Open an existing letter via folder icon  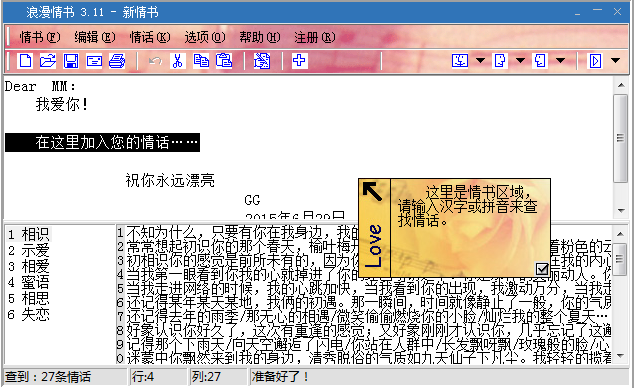tap(48, 61)
